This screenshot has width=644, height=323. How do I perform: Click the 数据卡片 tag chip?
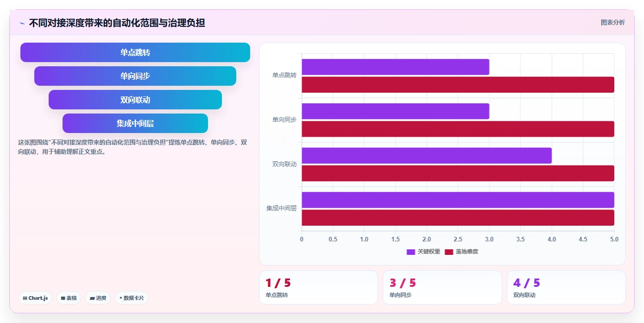click(x=132, y=298)
